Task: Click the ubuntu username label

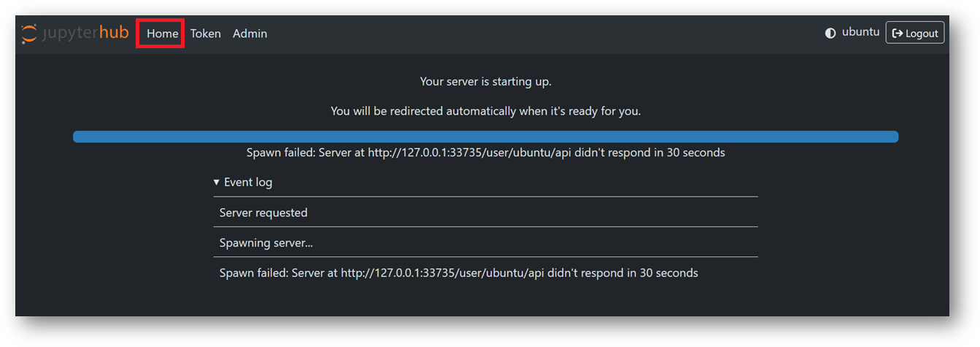Action: [x=860, y=32]
